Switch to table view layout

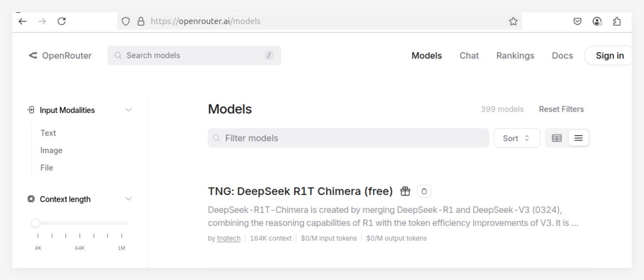pos(557,138)
